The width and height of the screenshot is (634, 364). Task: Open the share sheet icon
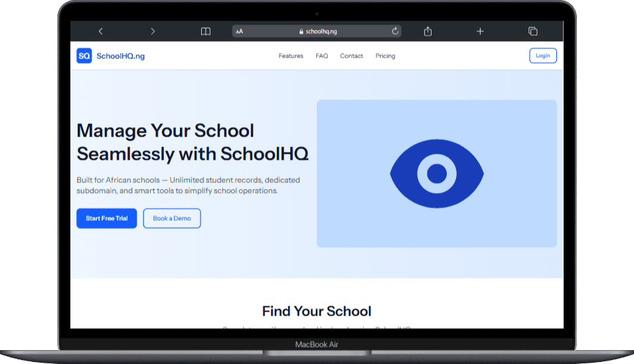(428, 31)
